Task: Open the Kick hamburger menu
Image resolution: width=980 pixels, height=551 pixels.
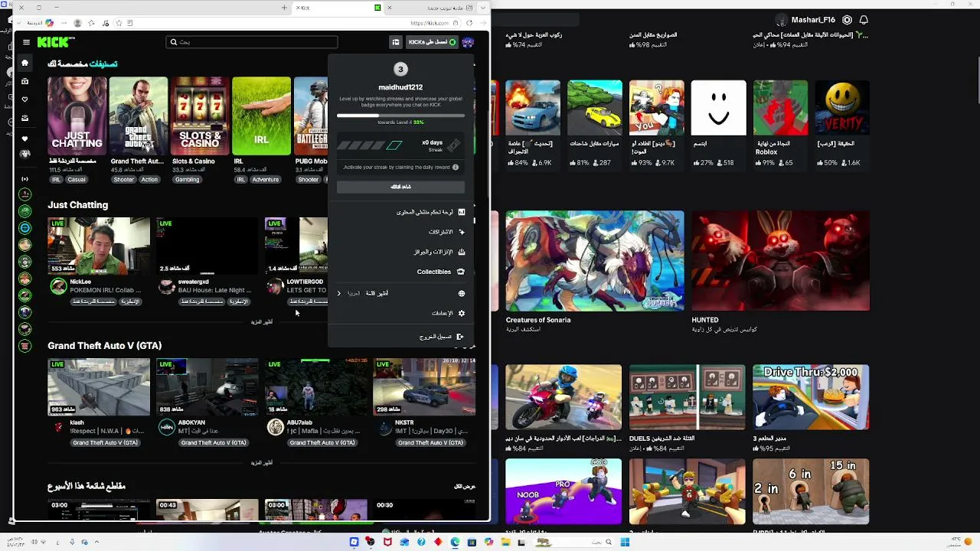Action: coord(26,42)
